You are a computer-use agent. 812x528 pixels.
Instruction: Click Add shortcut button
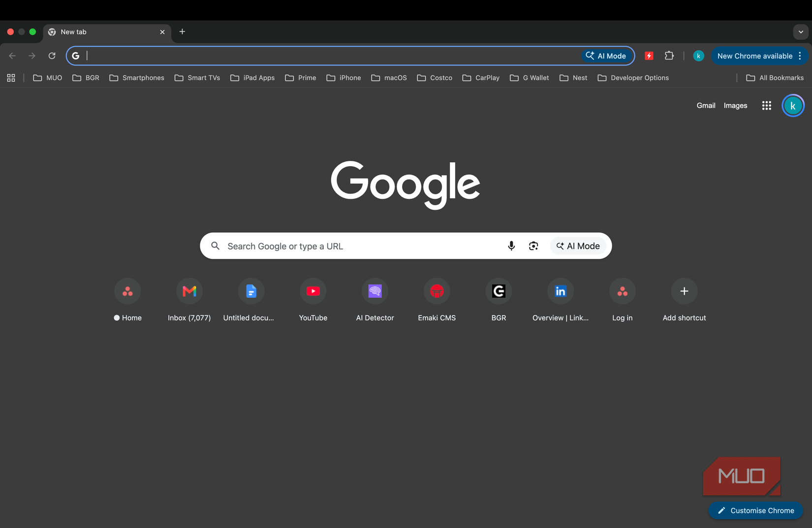(x=684, y=300)
